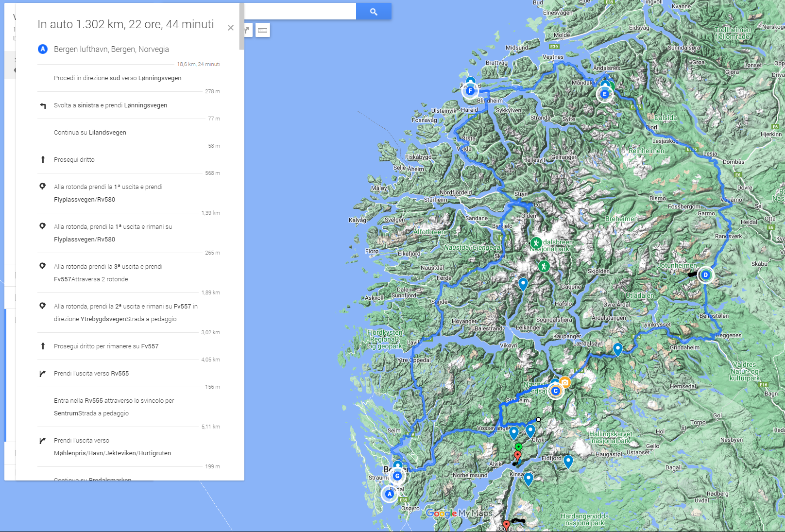Select the ruler measure distances tool
The image size is (785, 532).
click(262, 30)
